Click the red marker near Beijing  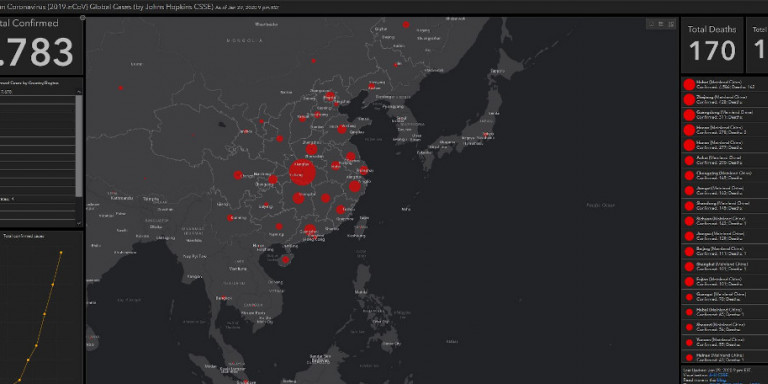click(330, 96)
